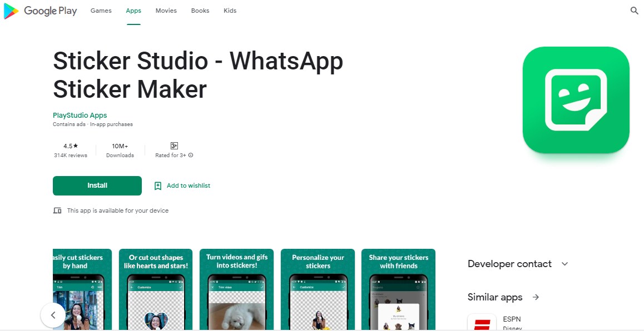
Task: Click the Similar apps heading
Action: coord(495,297)
